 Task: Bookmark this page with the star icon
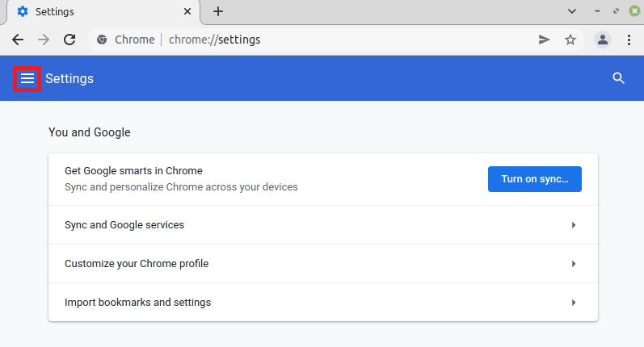point(570,40)
